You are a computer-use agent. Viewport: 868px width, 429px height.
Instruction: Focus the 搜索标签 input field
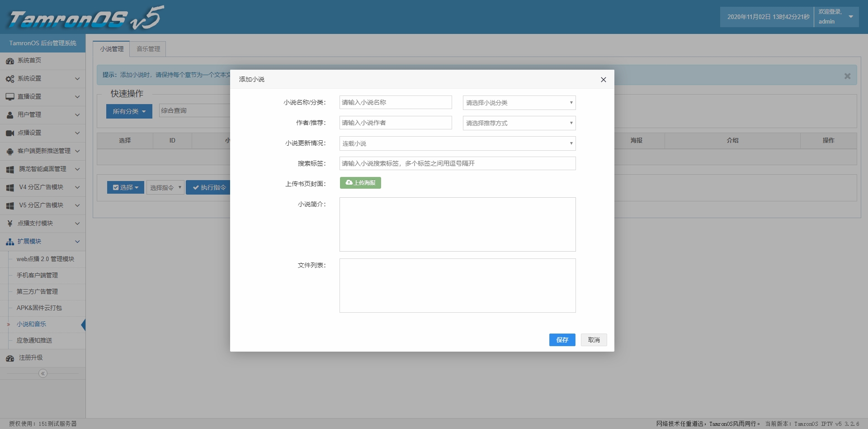[x=458, y=163]
